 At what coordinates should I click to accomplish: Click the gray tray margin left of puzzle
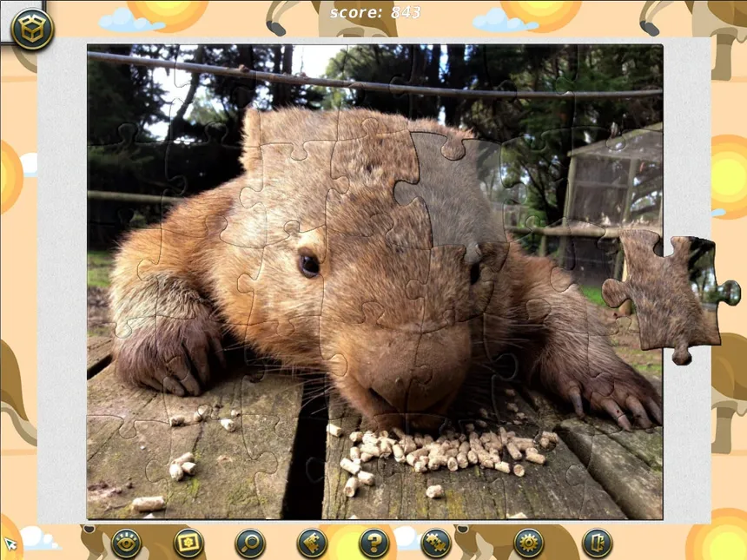click(62, 281)
